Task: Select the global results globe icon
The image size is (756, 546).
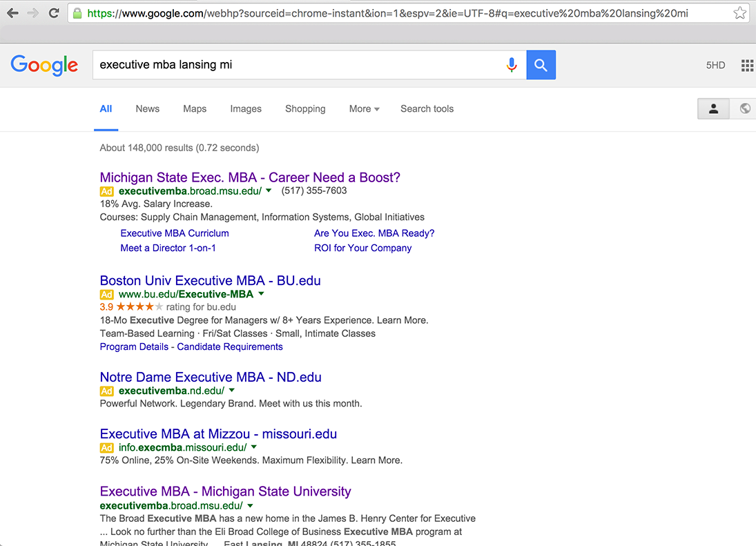Action: tap(744, 109)
